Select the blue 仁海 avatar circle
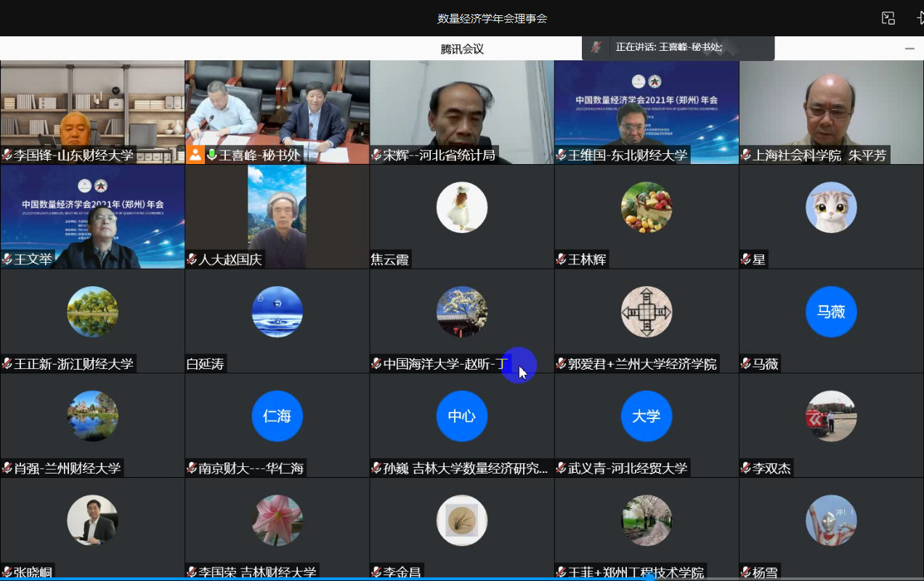This screenshot has height=581, width=924. pos(277,416)
